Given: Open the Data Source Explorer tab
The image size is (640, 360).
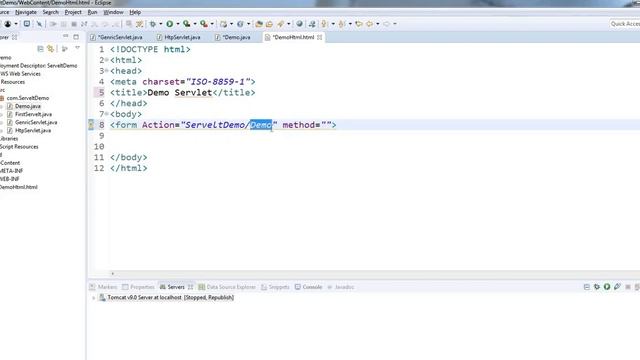Looking at the screenshot, I should click(227, 287).
